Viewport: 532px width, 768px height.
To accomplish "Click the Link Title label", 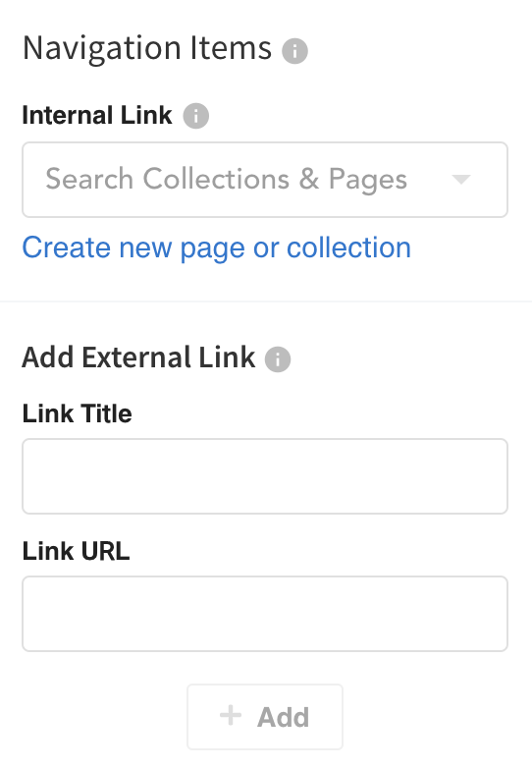I will (x=77, y=413).
